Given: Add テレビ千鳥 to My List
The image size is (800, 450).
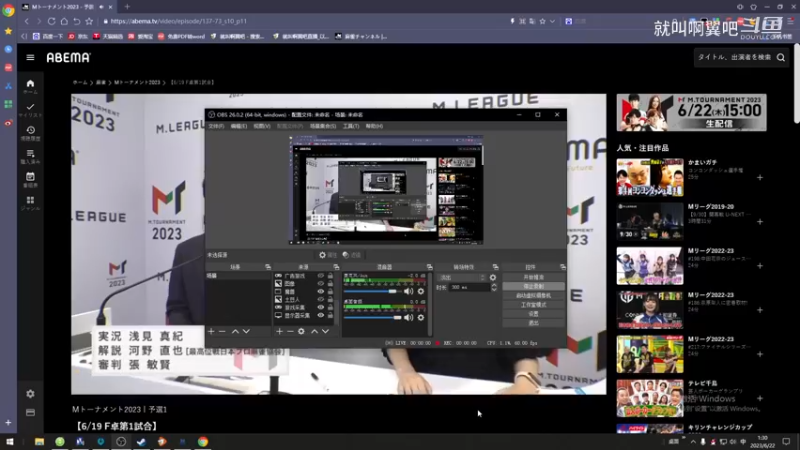Looking at the screenshot, I should click(760, 398).
